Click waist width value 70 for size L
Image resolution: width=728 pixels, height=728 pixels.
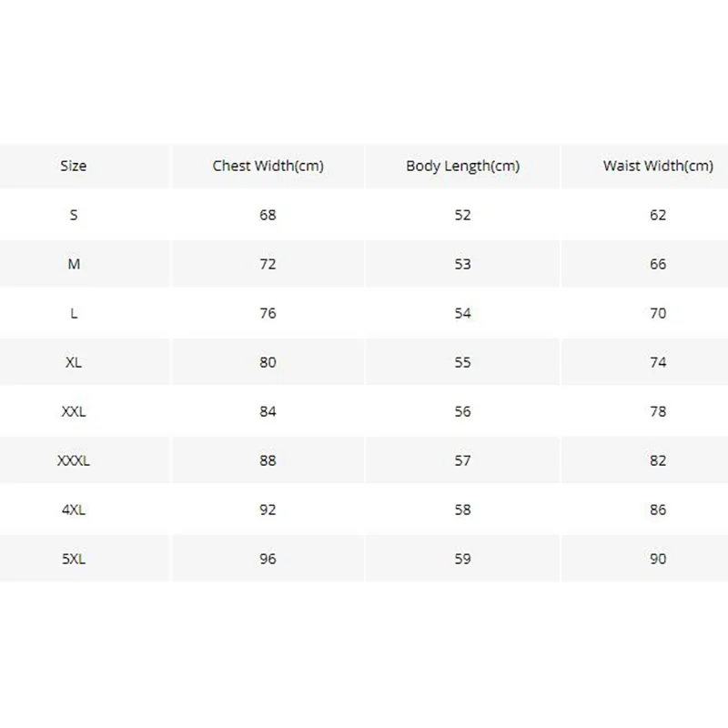click(658, 313)
